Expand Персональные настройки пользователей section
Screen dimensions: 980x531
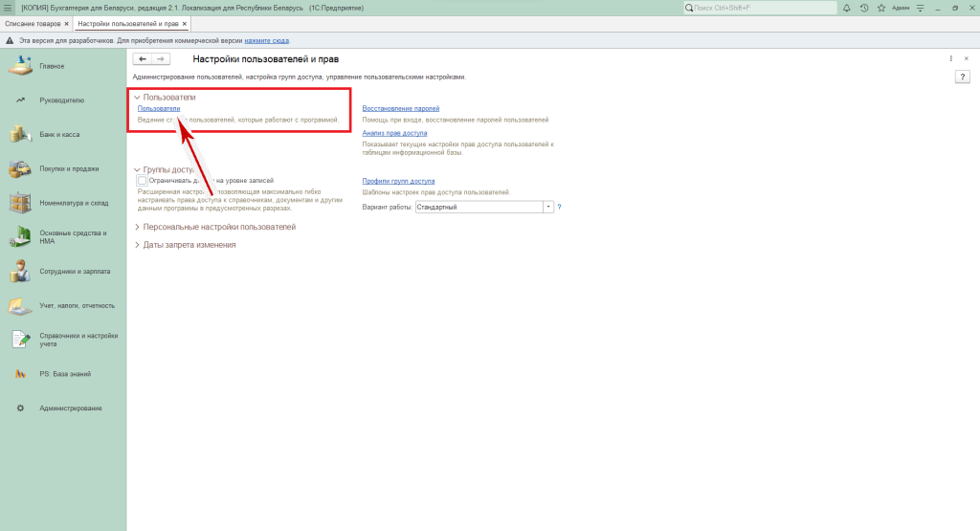(x=137, y=228)
